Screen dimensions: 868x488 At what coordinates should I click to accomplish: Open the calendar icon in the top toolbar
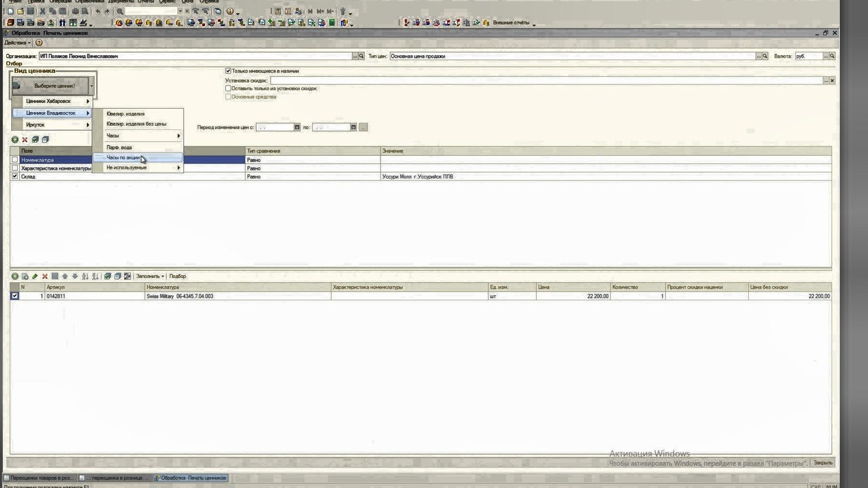(288, 11)
